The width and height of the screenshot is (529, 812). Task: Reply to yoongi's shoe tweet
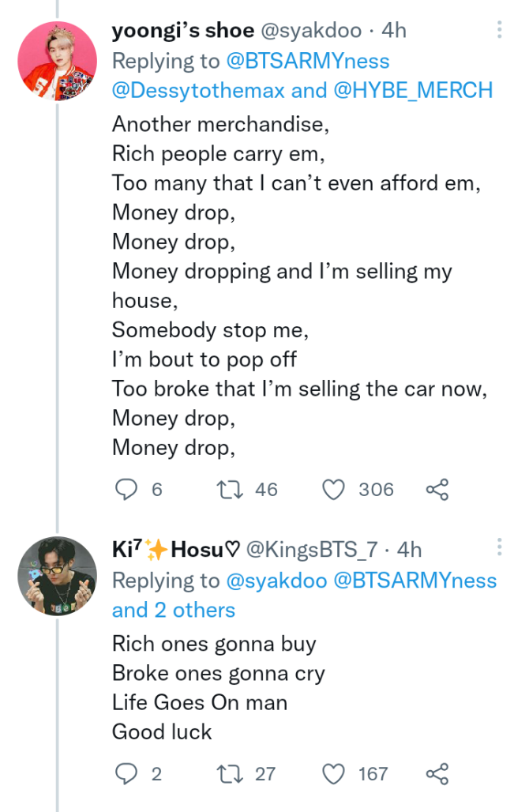(126, 490)
